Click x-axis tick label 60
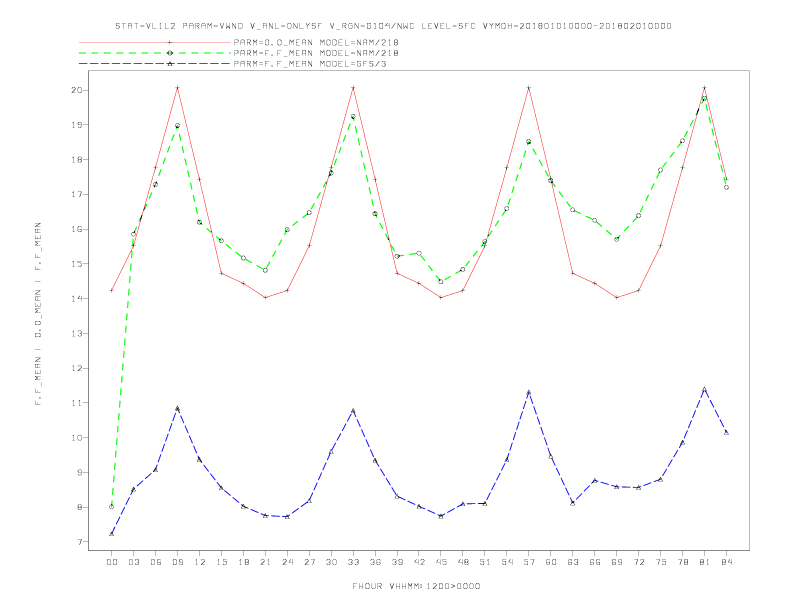This screenshot has height=612, width=792. click(551, 562)
